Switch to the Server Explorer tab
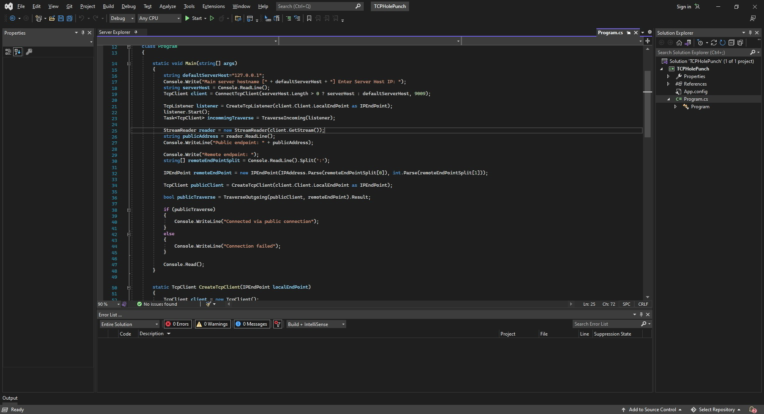The width and height of the screenshot is (764, 414). pos(116,32)
